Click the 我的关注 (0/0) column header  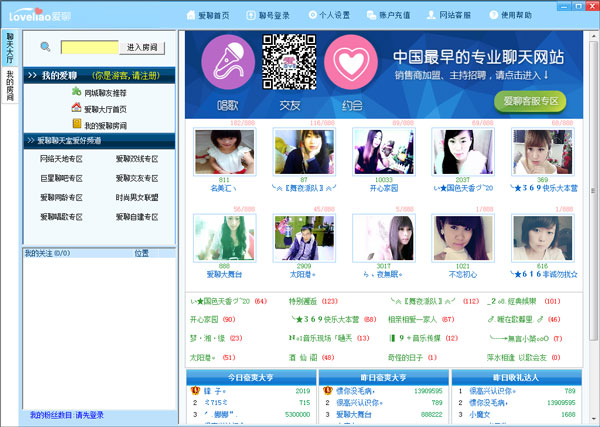click(47, 253)
